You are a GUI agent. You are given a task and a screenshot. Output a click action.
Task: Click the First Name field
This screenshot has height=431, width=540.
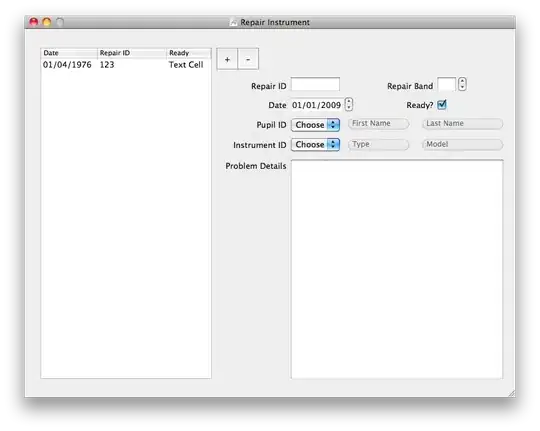point(378,124)
